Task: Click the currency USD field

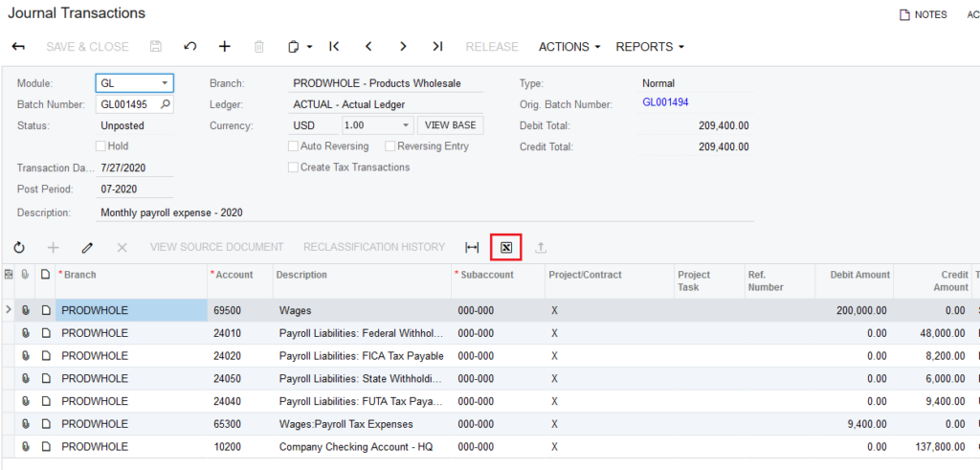Action: pos(313,125)
